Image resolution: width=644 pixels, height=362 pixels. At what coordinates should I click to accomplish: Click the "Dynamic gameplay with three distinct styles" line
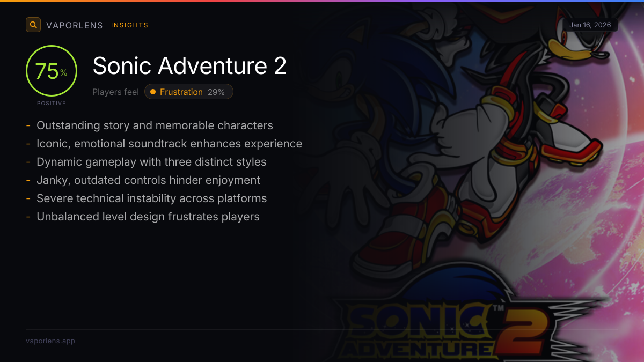pyautogui.click(x=151, y=162)
